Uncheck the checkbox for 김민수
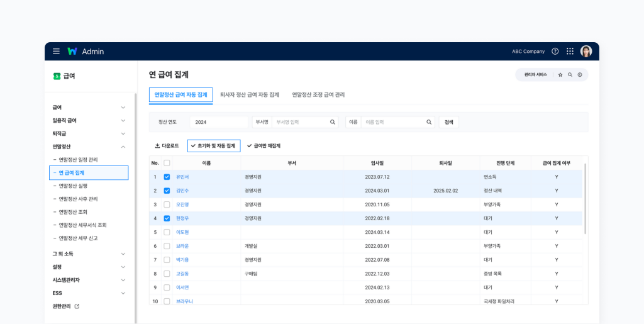644x324 pixels. [167, 191]
